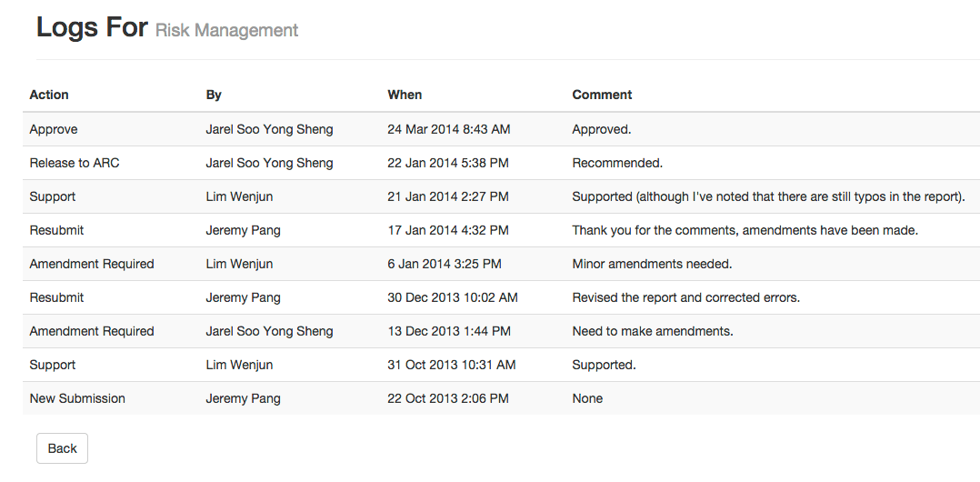980x482 pixels.
Task: Click the Risk Management subtitle
Action: point(227,30)
